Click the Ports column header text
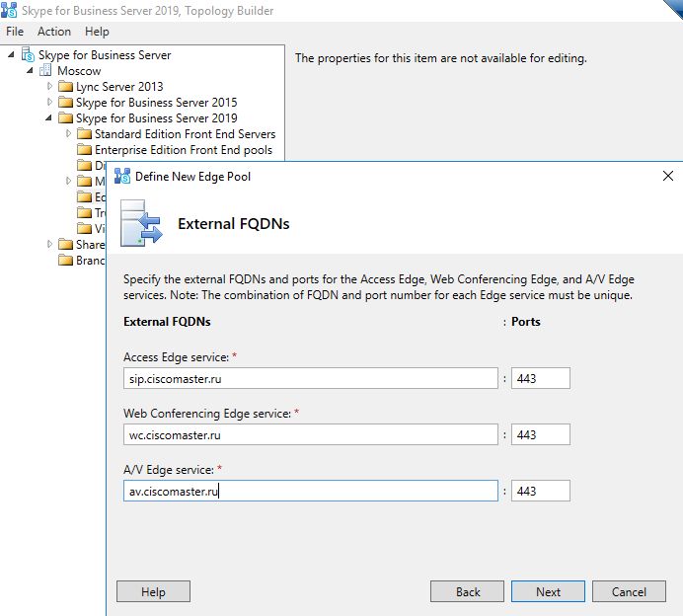 526,322
